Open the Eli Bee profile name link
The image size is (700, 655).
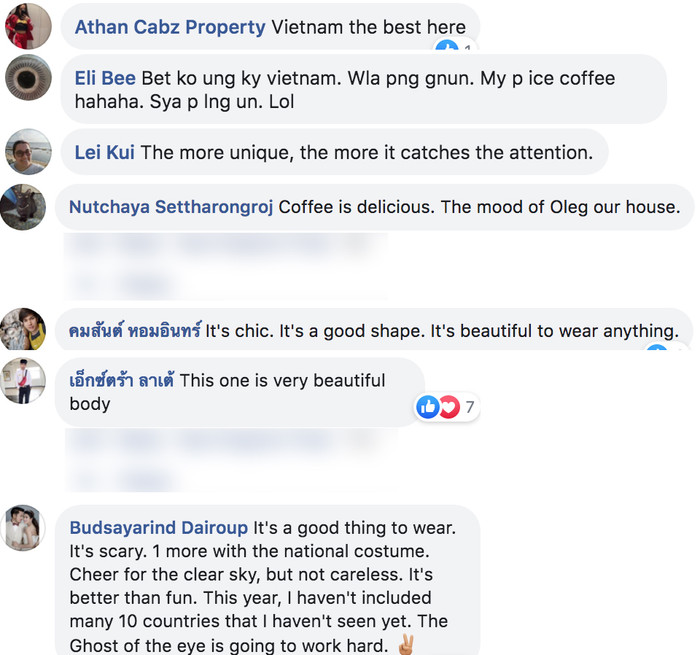click(x=105, y=78)
